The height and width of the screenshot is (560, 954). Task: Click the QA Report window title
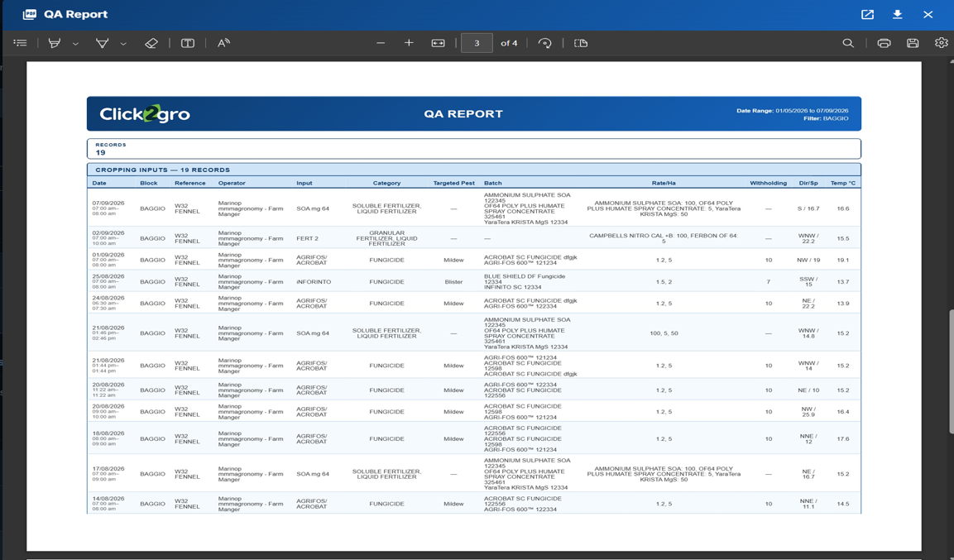(76, 15)
